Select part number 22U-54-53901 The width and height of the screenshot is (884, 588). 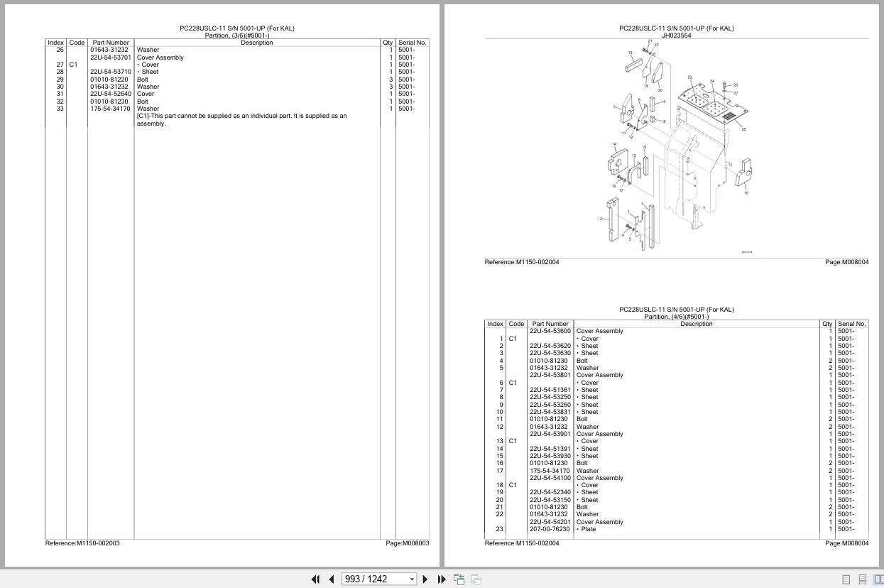click(x=550, y=434)
